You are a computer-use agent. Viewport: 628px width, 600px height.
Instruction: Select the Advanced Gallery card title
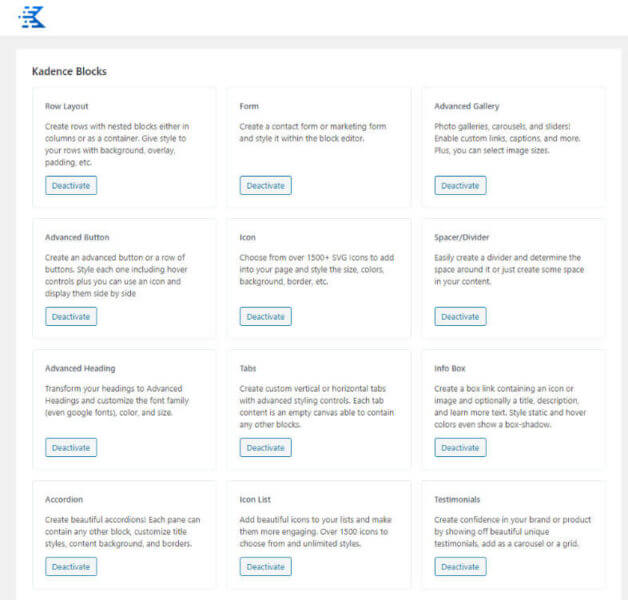[x=467, y=106]
